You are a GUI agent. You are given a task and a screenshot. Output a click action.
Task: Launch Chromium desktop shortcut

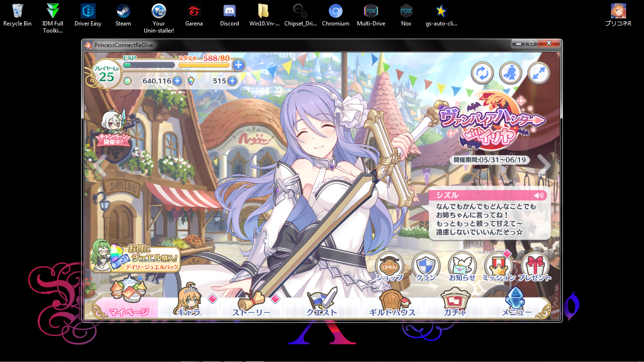336,15
